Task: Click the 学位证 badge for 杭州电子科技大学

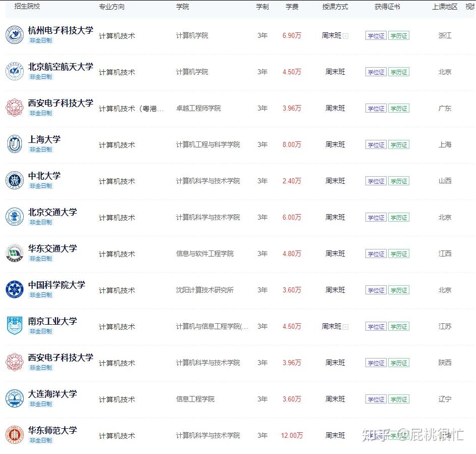Action: tap(376, 36)
